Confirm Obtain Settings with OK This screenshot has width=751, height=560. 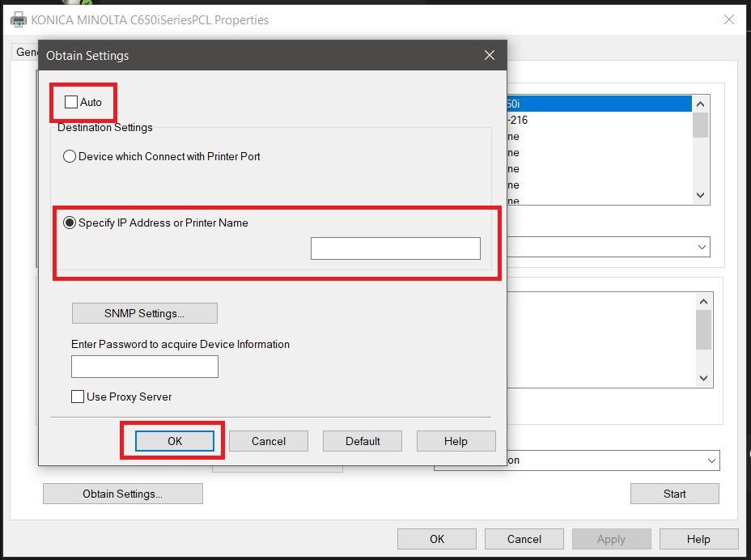pyautogui.click(x=175, y=441)
